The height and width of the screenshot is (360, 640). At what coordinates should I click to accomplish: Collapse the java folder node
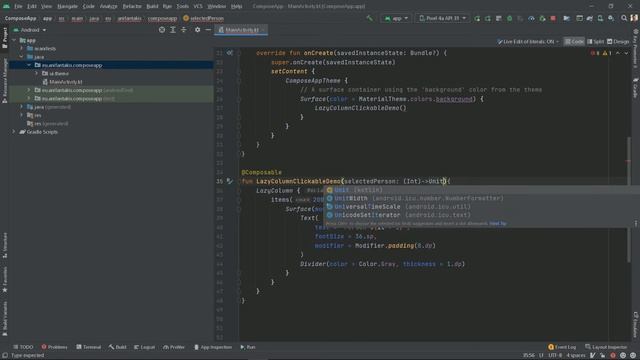[x=22, y=57]
